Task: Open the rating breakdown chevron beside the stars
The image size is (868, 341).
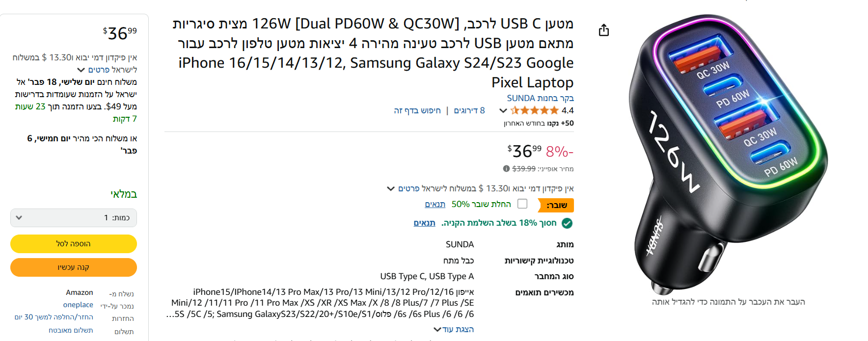Action: coord(503,110)
